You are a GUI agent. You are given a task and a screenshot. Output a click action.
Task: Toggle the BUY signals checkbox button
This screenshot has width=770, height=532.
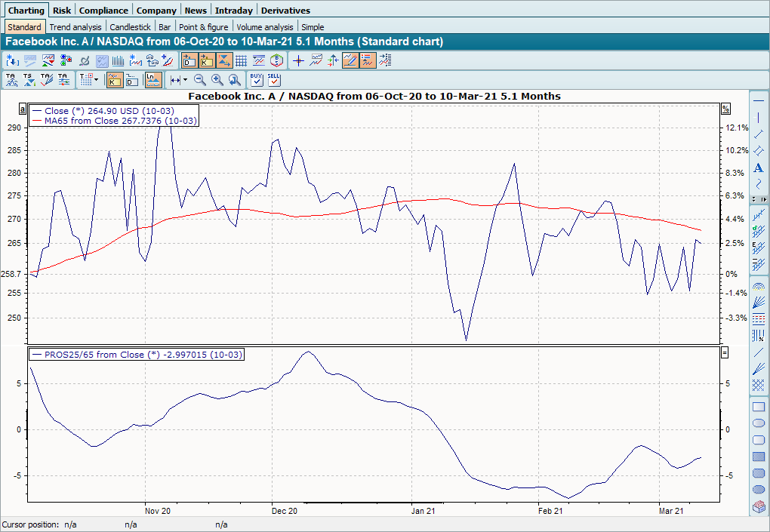[256, 79]
